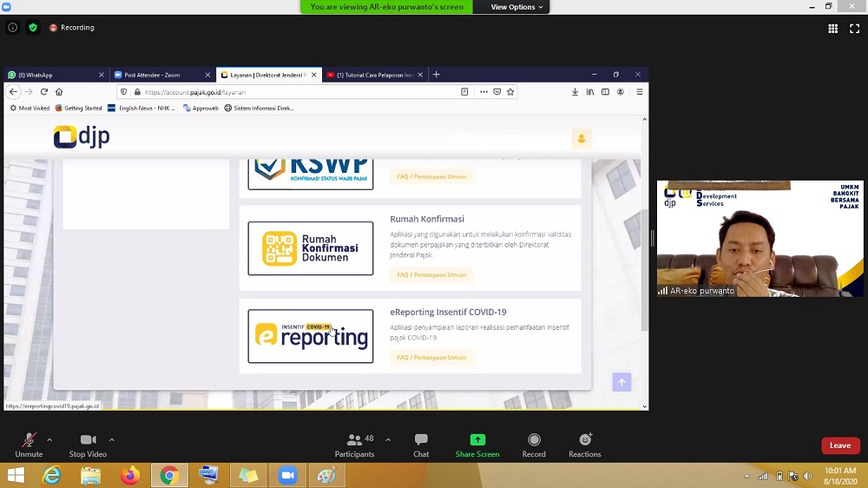Click the djp logo on the page
This screenshot has height=488, width=868.
pos(82,137)
